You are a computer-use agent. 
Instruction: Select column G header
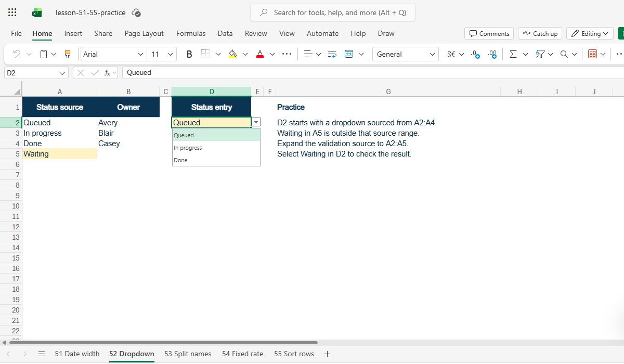[388, 92]
